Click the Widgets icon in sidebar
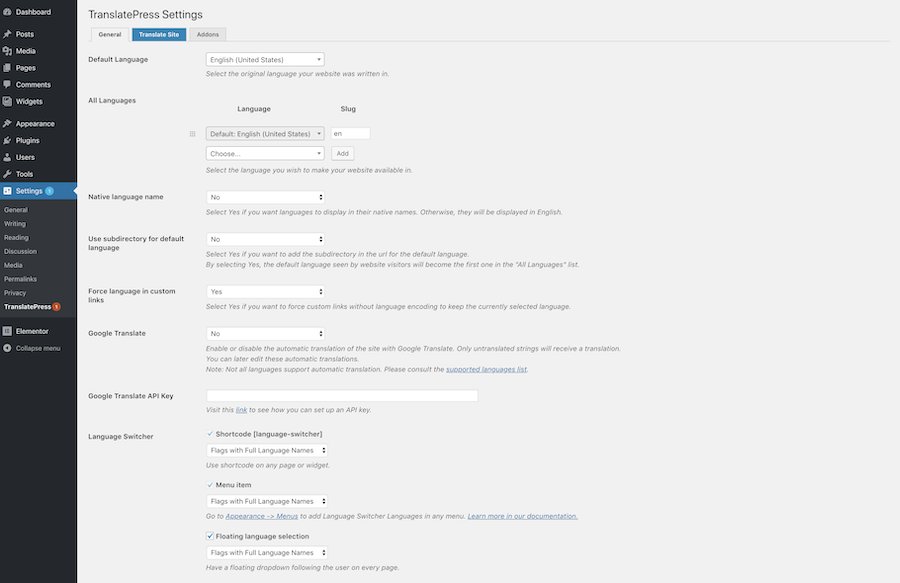This screenshot has width=900, height=583. [7, 101]
